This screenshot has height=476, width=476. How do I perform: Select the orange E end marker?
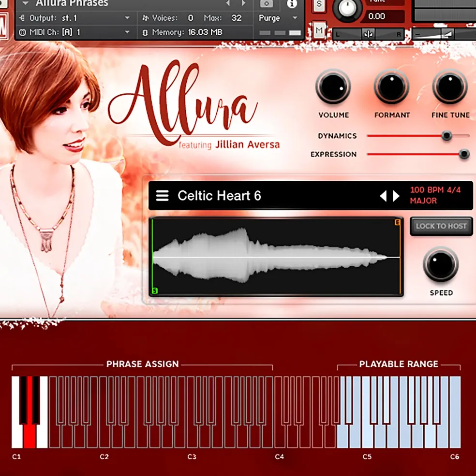[x=397, y=222]
